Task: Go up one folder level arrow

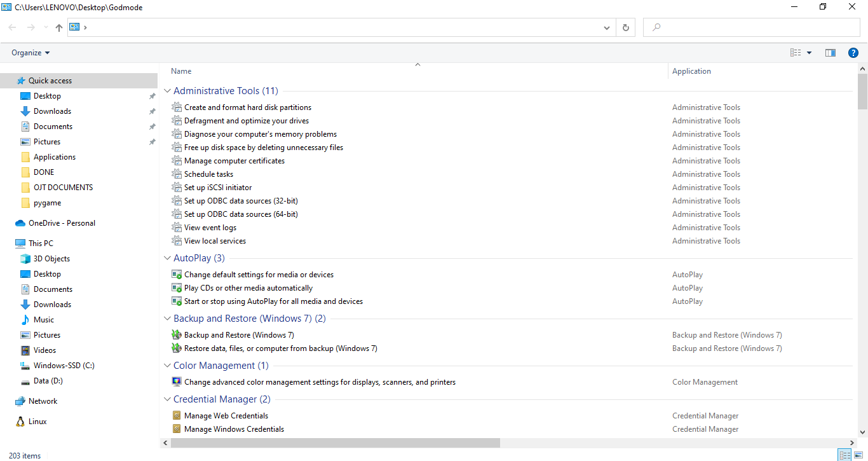Action: point(59,27)
